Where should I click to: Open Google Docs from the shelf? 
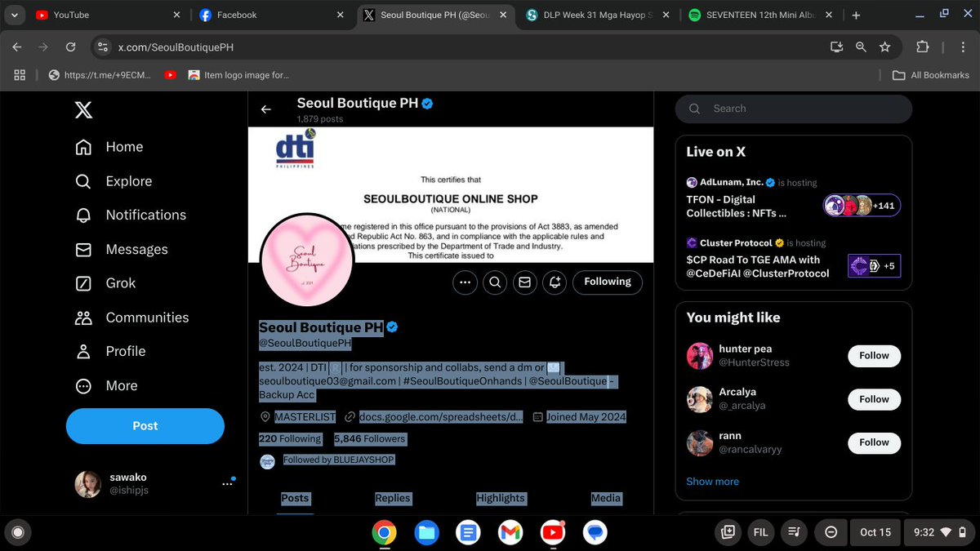click(468, 532)
